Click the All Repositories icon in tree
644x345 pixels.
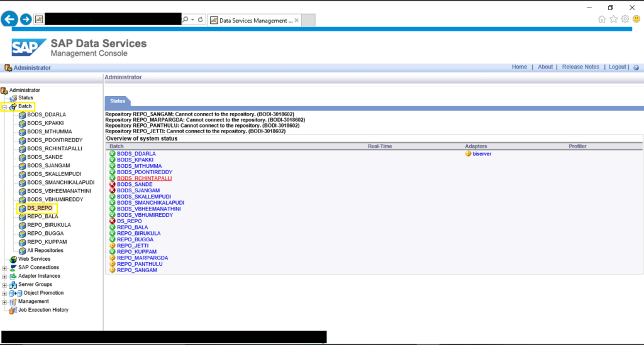pyautogui.click(x=22, y=251)
